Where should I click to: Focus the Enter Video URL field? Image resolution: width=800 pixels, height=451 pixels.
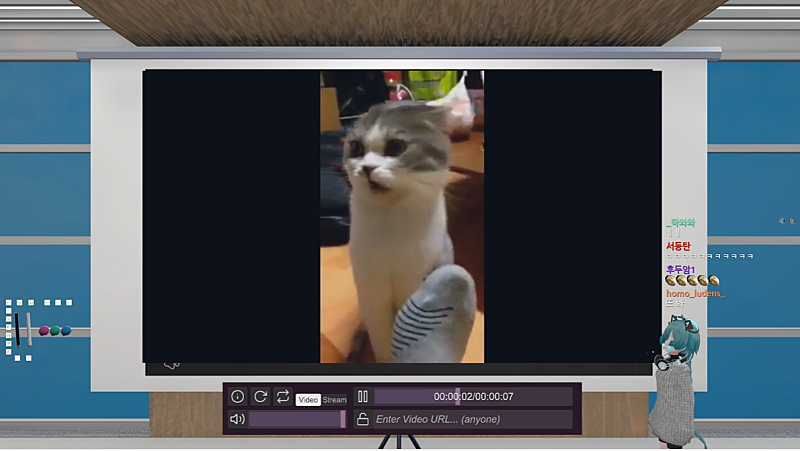click(473, 419)
